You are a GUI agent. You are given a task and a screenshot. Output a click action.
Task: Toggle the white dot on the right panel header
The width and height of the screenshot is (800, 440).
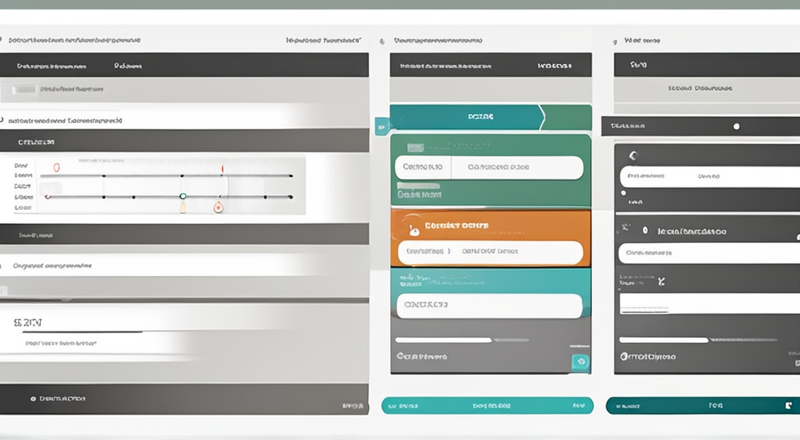click(737, 127)
